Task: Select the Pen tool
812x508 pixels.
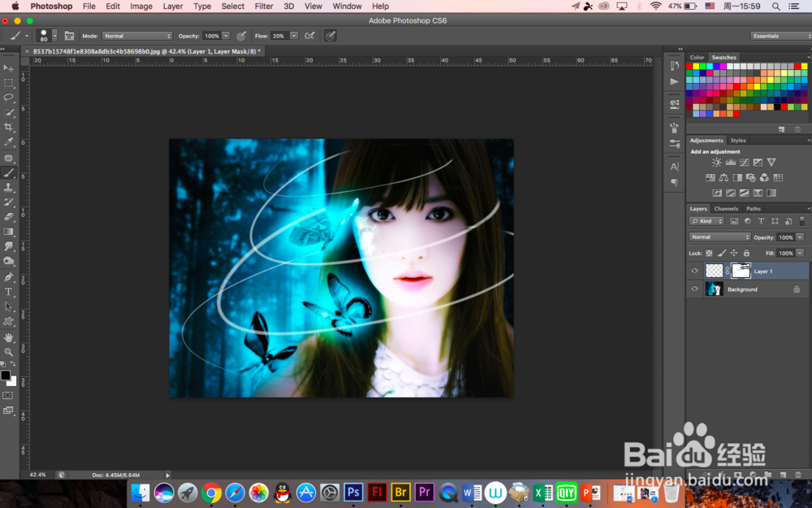Action: (x=8, y=277)
